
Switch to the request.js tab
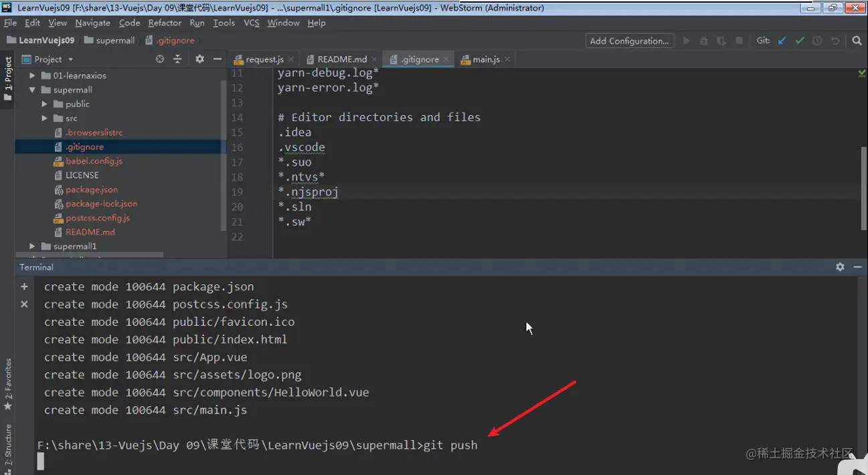[x=264, y=60]
